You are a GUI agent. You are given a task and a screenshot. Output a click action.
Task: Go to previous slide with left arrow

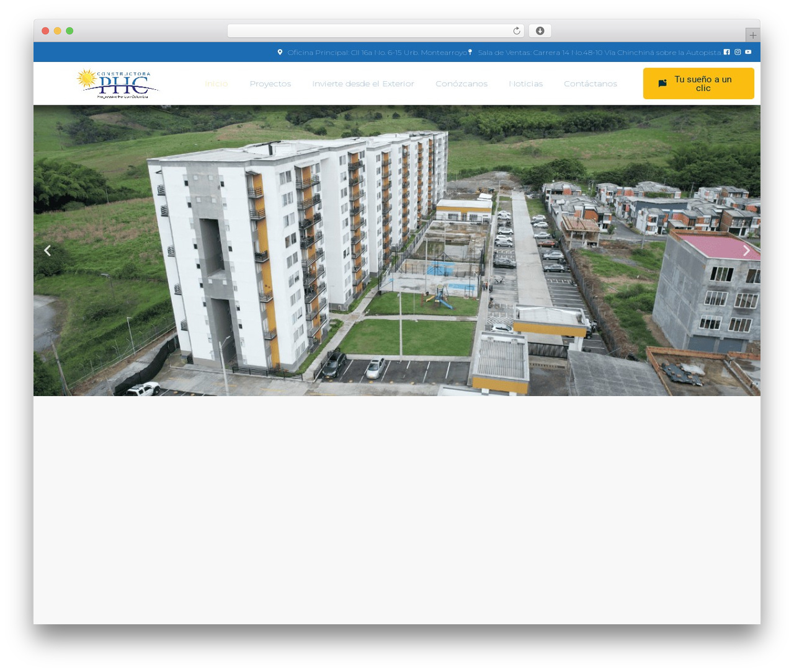tap(47, 250)
